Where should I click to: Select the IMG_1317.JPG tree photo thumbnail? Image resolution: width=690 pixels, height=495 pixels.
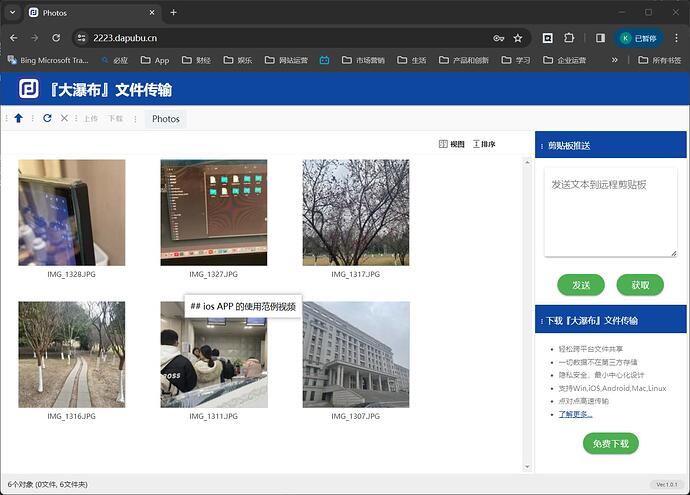(x=355, y=212)
